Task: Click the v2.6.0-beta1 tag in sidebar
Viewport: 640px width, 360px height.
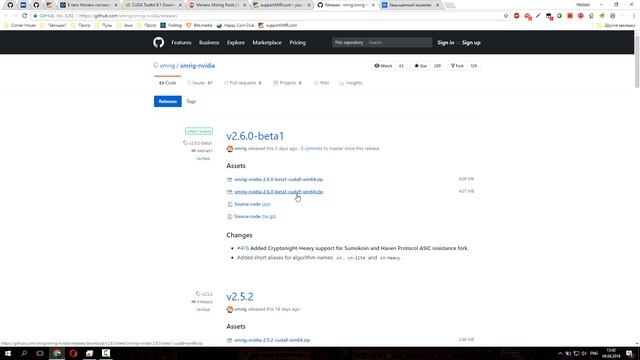Action: click(x=198, y=143)
